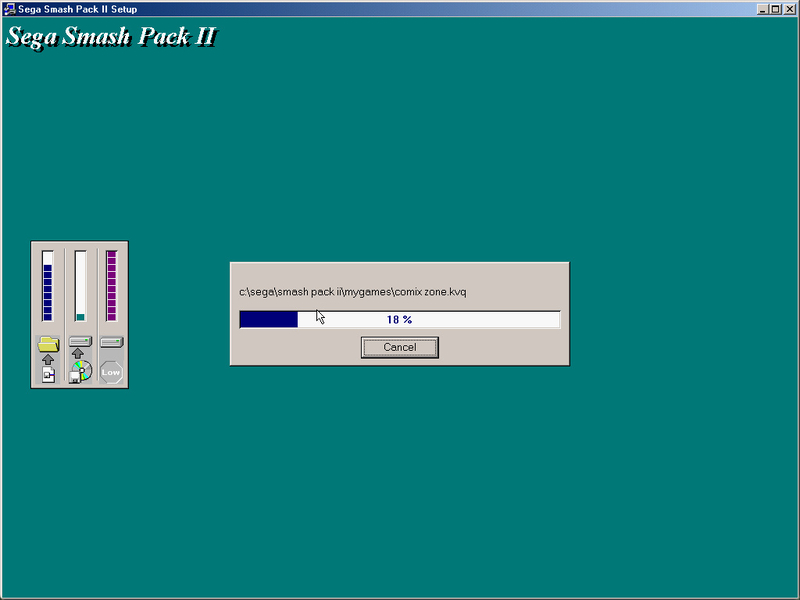This screenshot has width=800, height=600.
Task: Click the teal overall install gauge
Action: tap(80, 286)
